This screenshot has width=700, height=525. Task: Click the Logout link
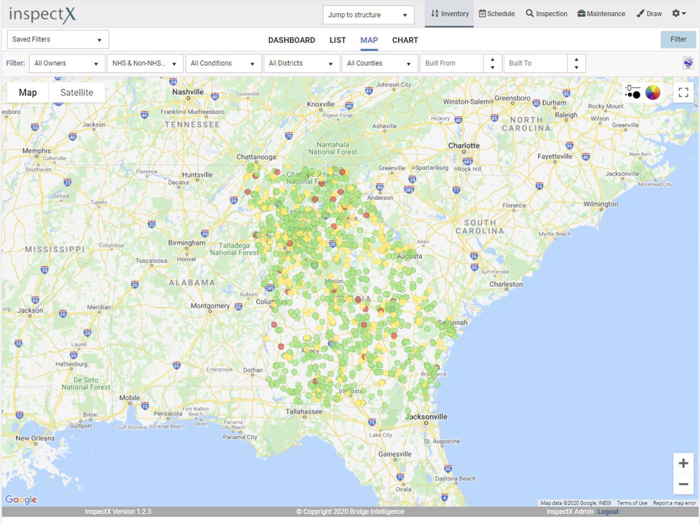coord(608,511)
